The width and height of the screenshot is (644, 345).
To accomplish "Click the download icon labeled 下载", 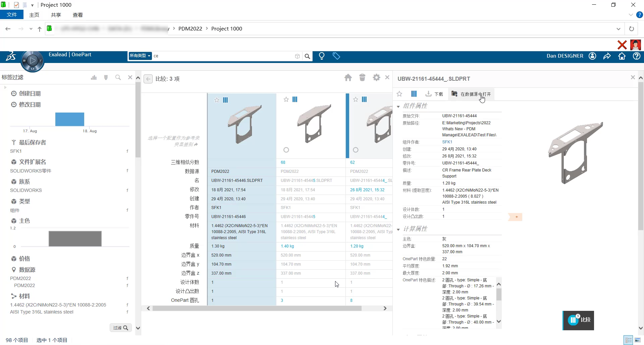I will pyautogui.click(x=434, y=94).
